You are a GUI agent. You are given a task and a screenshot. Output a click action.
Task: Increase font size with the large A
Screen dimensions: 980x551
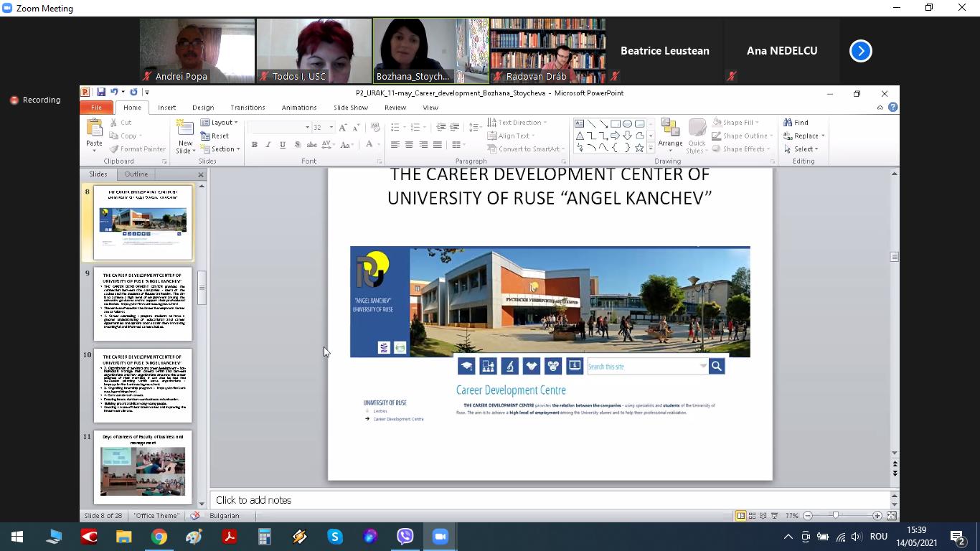tap(343, 127)
